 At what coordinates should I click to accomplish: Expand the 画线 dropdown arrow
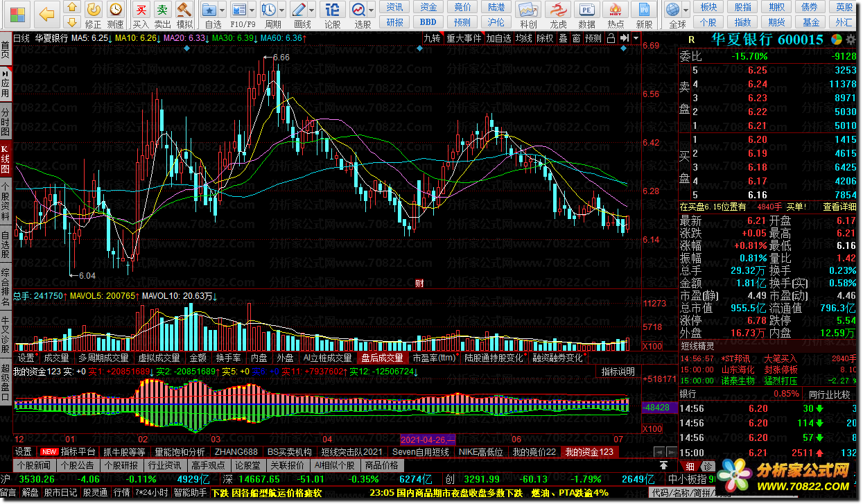[312, 10]
